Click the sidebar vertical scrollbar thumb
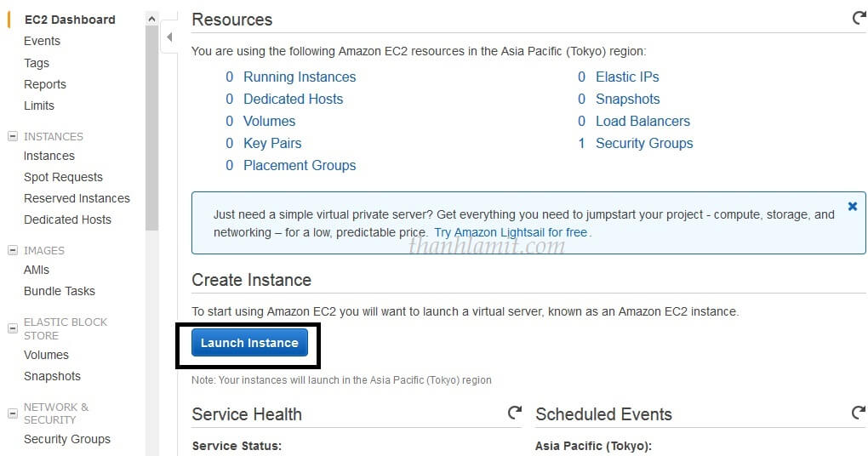The image size is (868, 456). click(x=151, y=128)
